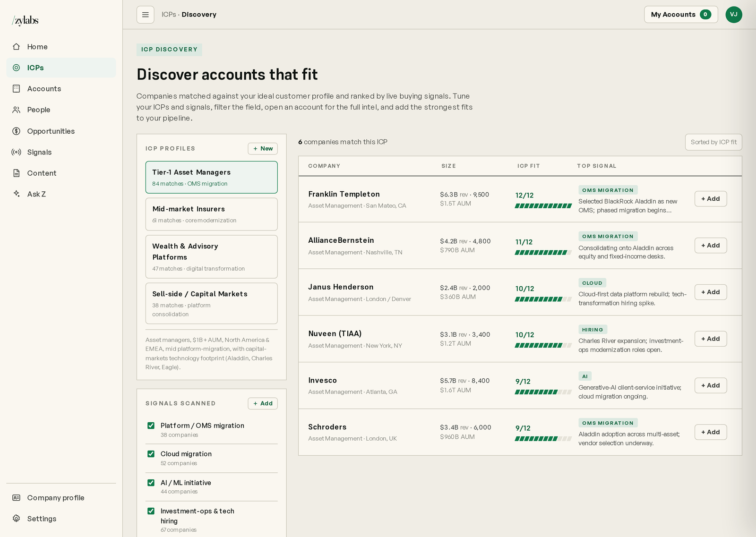Open Opportunities section
Image resolution: width=756 pixels, height=537 pixels.
61,131
